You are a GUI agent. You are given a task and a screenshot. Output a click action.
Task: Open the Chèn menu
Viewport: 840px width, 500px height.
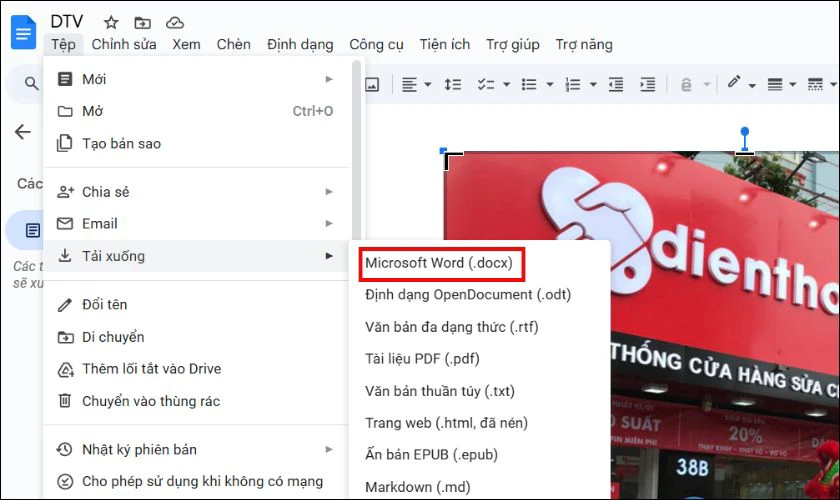click(234, 44)
